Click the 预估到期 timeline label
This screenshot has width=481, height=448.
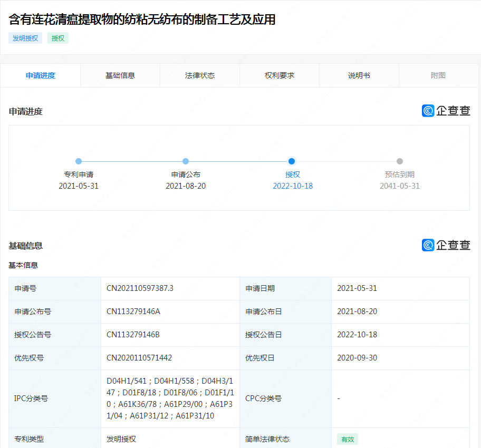(x=400, y=174)
